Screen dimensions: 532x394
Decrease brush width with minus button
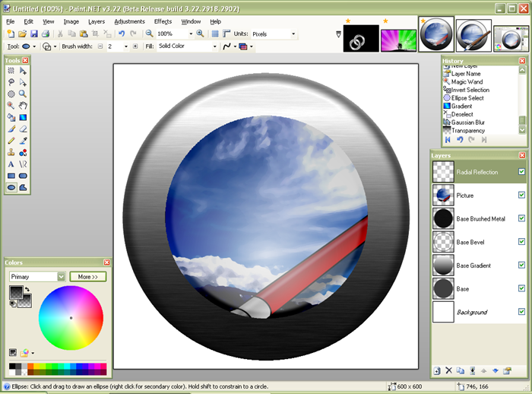(100, 46)
